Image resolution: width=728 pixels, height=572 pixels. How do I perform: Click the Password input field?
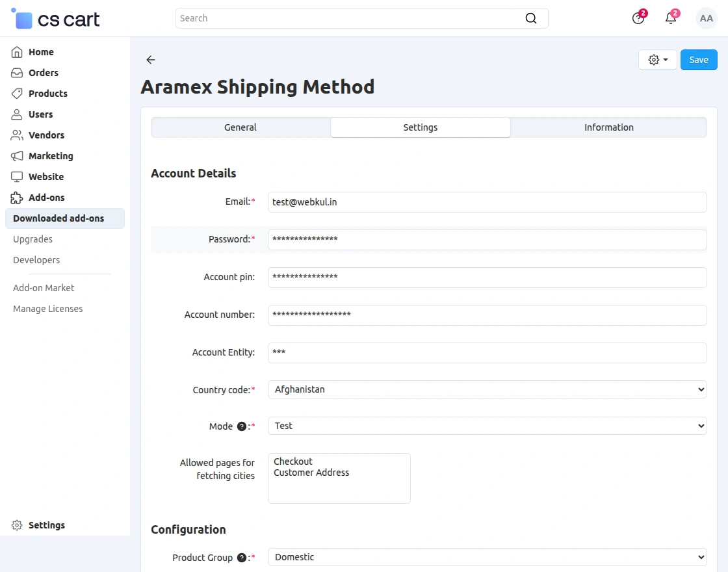[x=487, y=240]
